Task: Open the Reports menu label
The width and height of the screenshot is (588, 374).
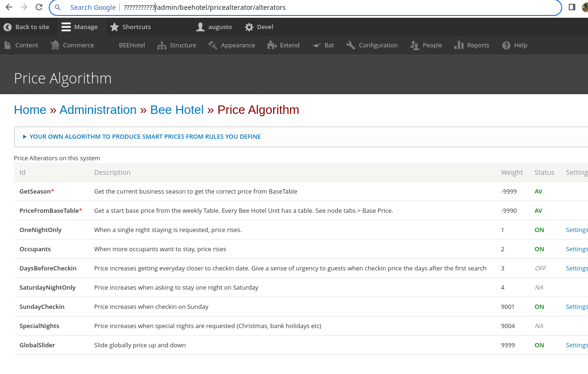Action: coord(478,45)
